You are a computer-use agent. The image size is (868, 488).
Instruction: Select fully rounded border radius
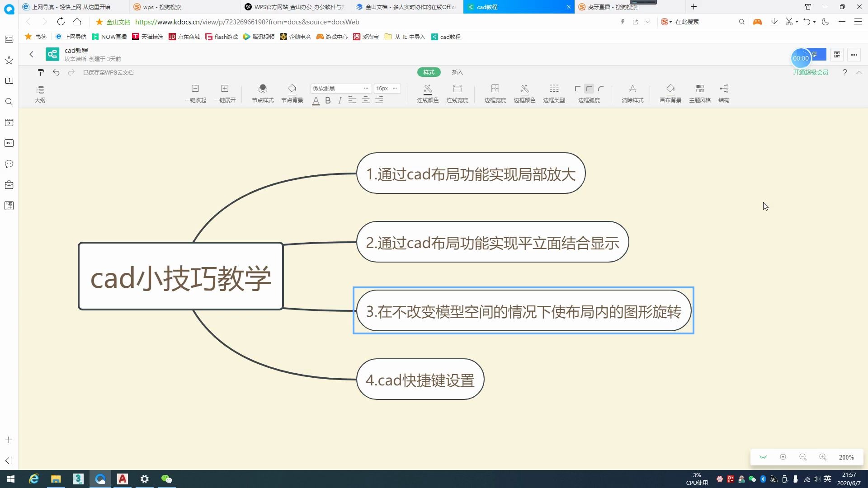[601, 89]
